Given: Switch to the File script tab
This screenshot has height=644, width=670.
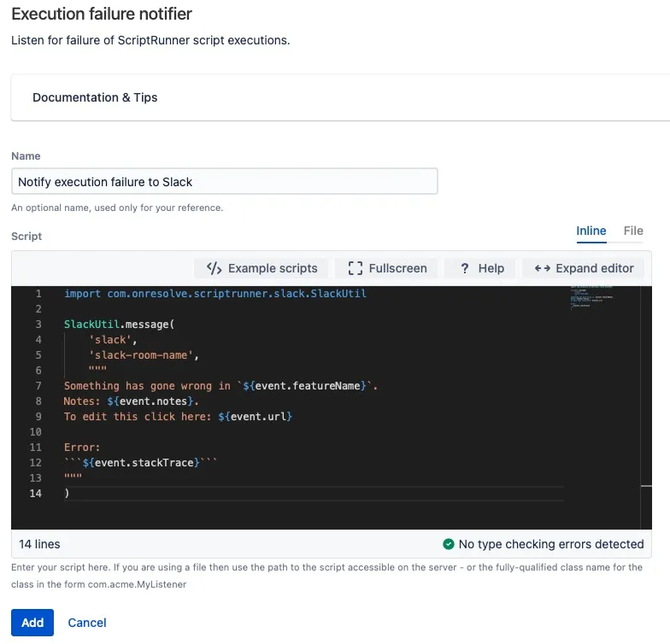Looking at the screenshot, I should pos(632,231).
